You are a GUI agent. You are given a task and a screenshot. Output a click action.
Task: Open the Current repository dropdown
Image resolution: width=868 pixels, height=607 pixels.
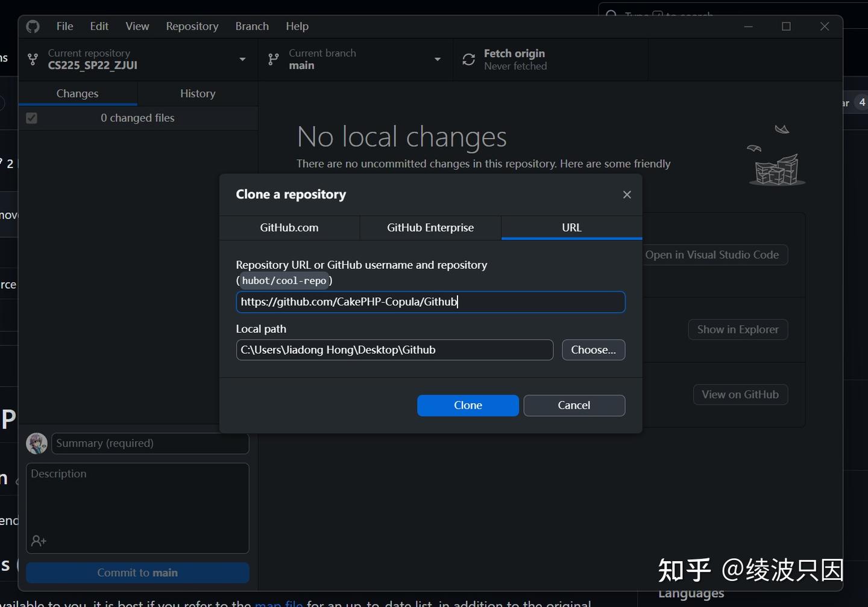pyautogui.click(x=242, y=59)
